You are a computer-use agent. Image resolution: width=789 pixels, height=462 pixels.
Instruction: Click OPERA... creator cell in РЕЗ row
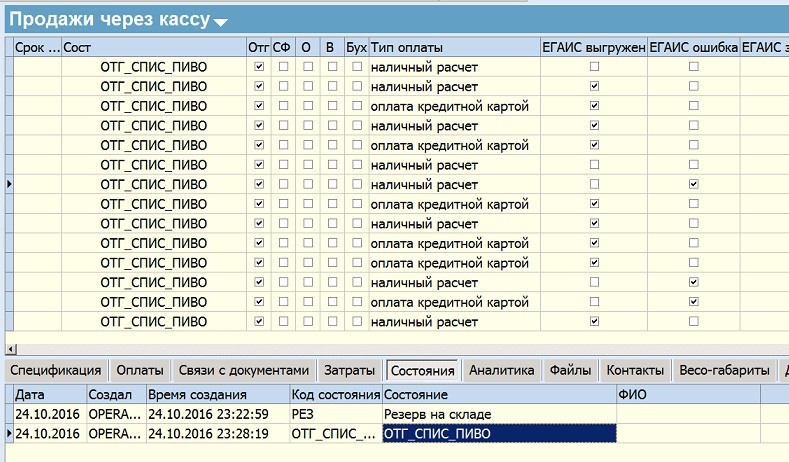(x=117, y=414)
